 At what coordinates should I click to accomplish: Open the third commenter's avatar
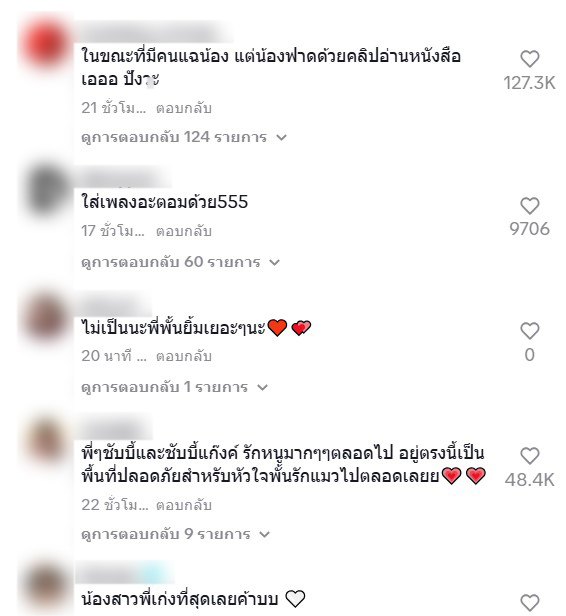[x=46, y=316]
